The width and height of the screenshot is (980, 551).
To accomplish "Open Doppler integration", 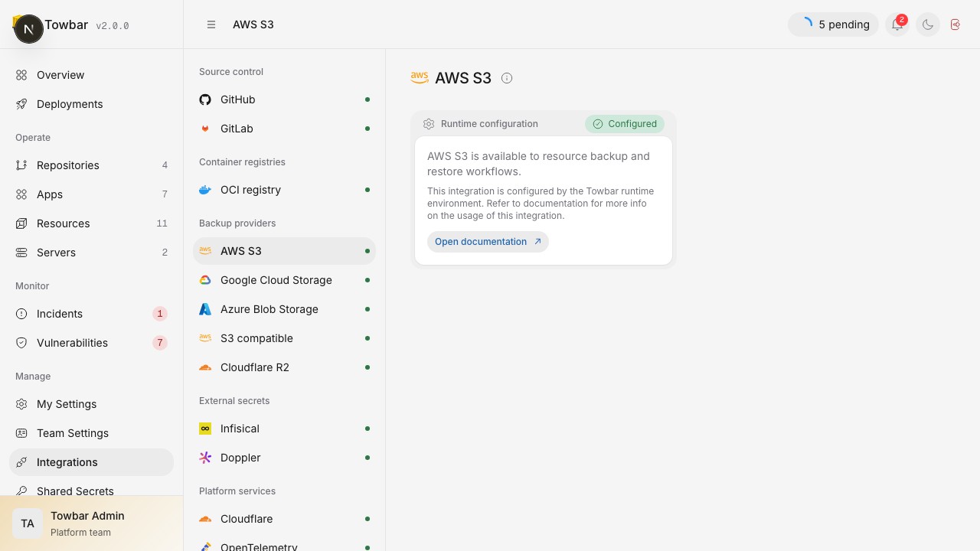I will coord(285,458).
